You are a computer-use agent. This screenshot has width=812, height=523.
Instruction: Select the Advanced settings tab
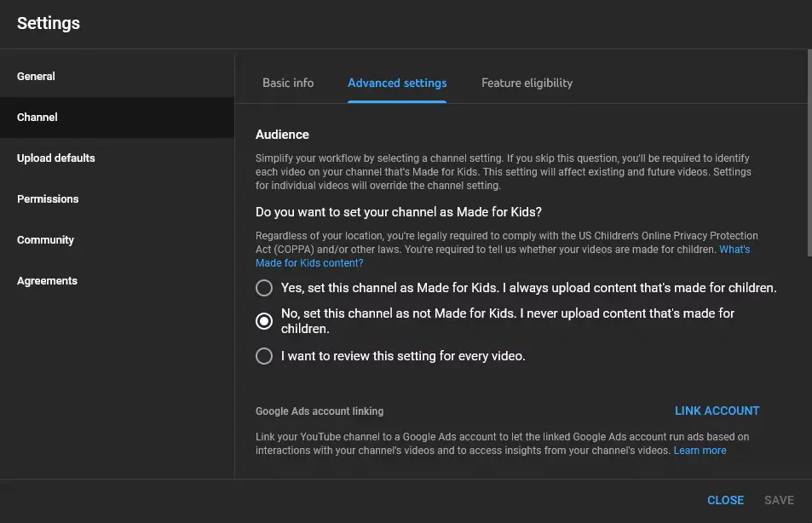pyautogui.click(x=397, y=83)
